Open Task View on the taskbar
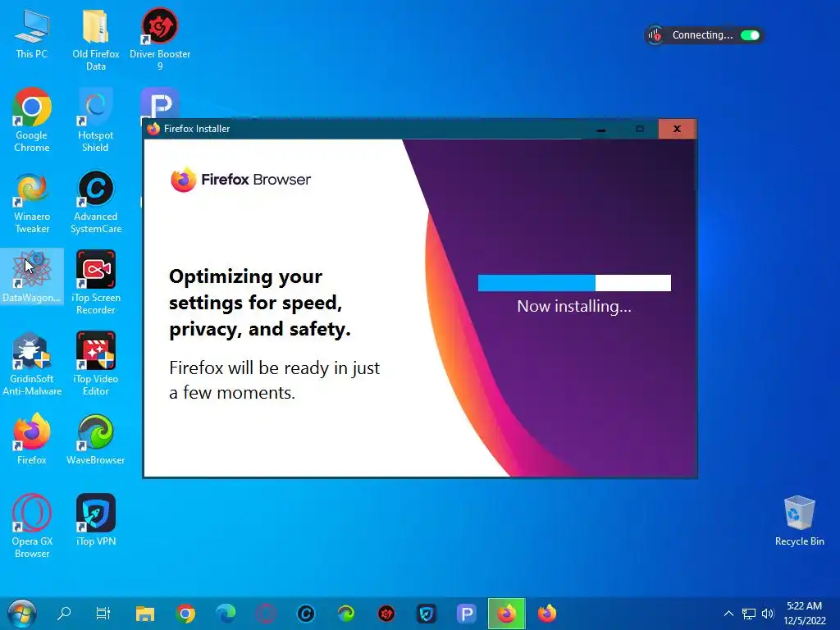 103,613
